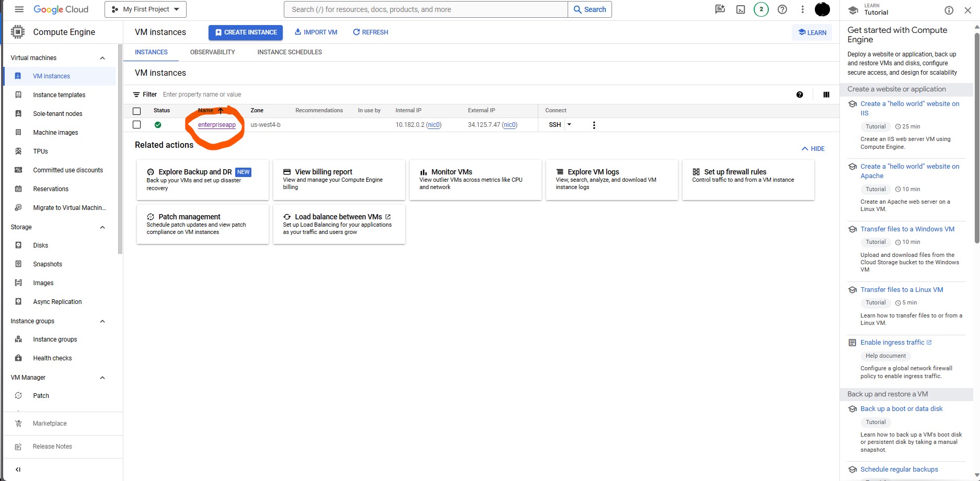Select all instances header checkbox
Screen dimensions: 980x481
[x=137, y=111]
